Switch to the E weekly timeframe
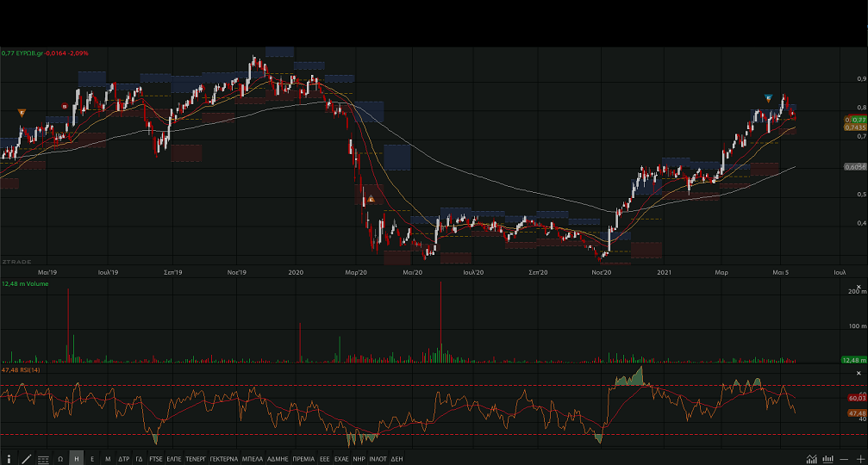868x465 pixels. coord(92,459)
